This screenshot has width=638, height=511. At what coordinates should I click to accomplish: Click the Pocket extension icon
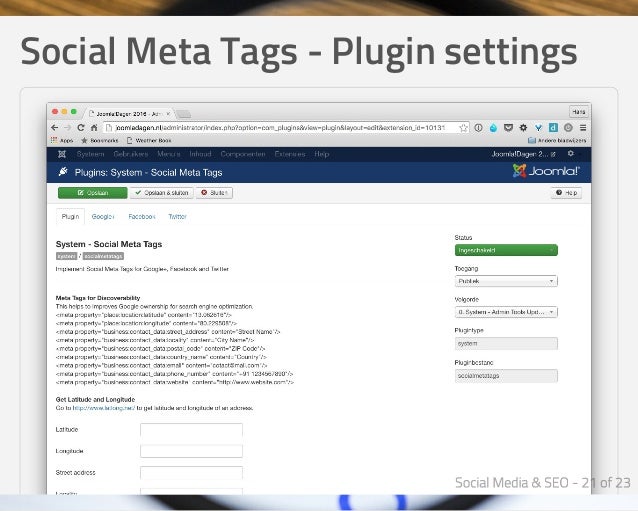pos(508,128)
